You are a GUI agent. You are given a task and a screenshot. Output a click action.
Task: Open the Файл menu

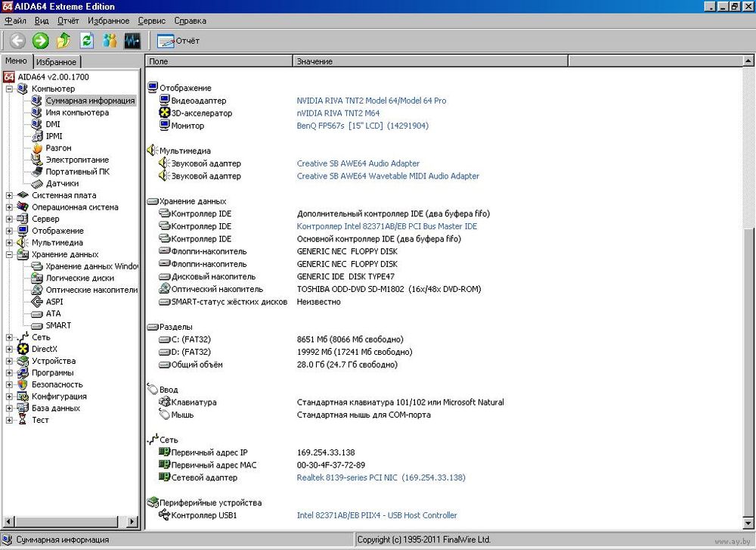coord(15,21)
